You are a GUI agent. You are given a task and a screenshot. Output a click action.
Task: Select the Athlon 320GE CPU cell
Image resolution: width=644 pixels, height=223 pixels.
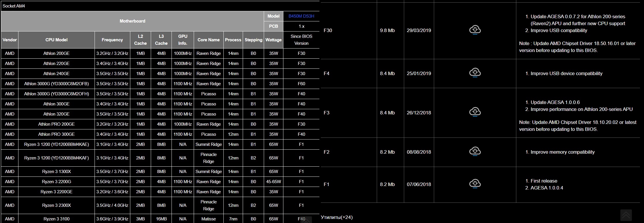pyautogui.click(x=57, y=114)
